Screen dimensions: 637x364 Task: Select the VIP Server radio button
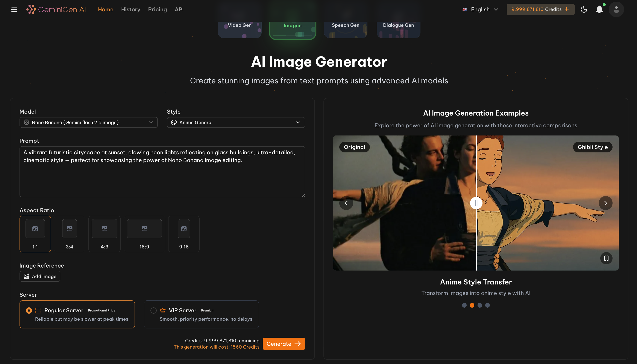click(153, 310)
